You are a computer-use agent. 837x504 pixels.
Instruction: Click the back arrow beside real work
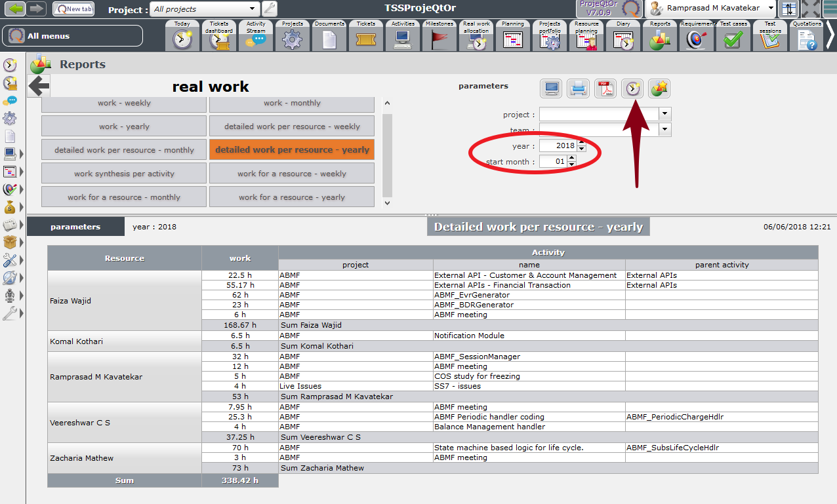pos(39,86)
